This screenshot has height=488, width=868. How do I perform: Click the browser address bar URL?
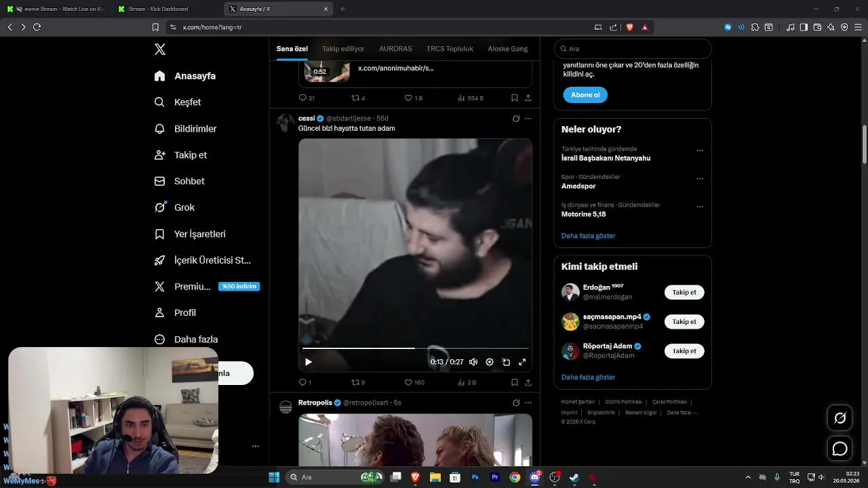coord(212,27)
